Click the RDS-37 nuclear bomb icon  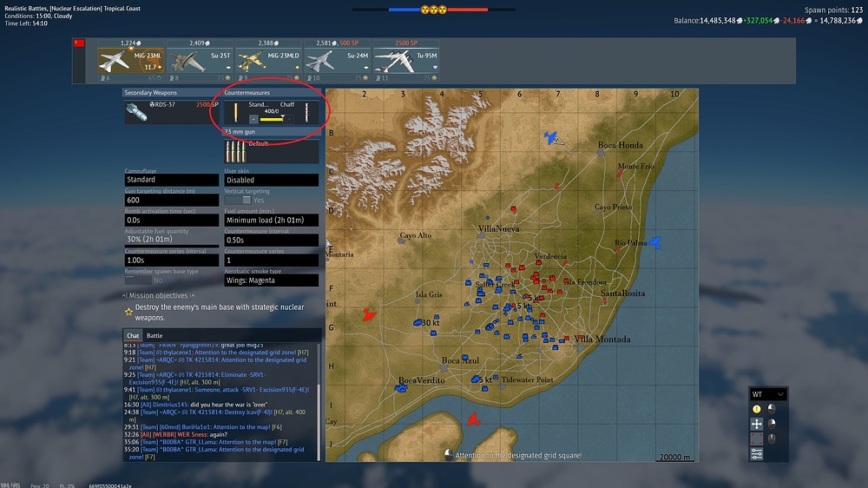(137, 110)
